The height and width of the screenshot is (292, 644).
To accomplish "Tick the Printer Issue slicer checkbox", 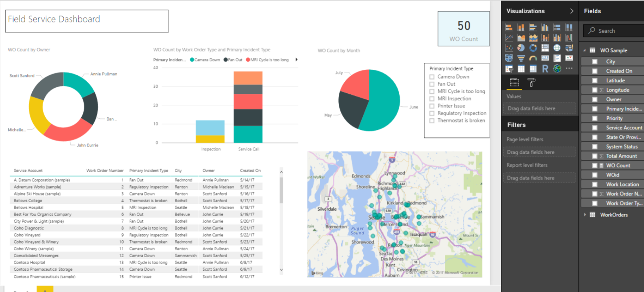I will (x=432, y=106).
